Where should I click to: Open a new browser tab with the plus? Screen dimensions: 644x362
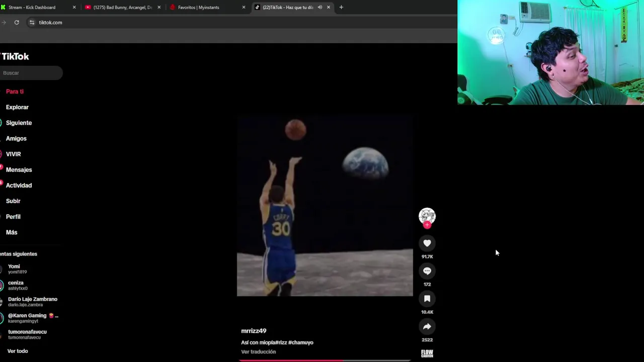[341, 7]
